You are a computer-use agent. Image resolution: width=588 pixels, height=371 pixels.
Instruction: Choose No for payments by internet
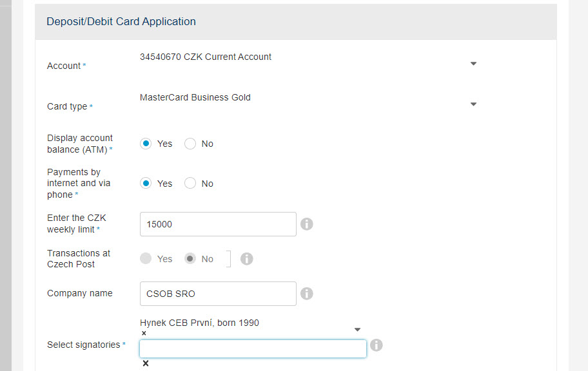pyautogui.click(x=190, y=184)
